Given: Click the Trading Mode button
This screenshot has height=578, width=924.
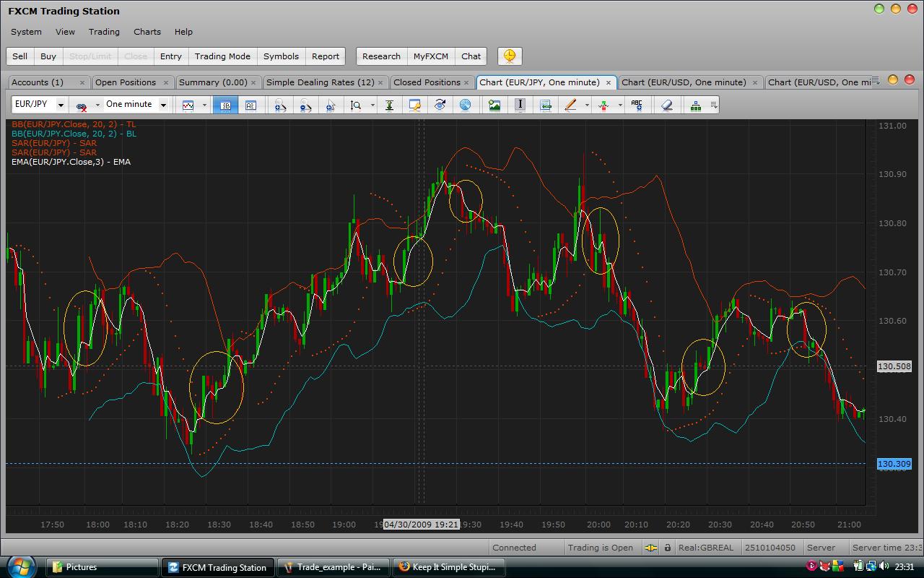Looking at the screenshot, I should (x=222, y=56).
